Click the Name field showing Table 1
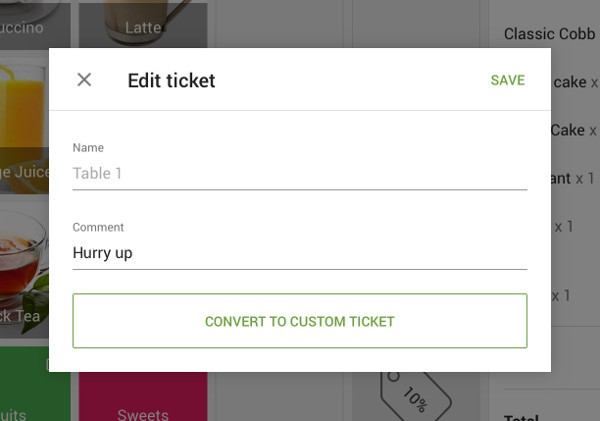This screenshot has height=421, width=600. click(x=299, y=173)
